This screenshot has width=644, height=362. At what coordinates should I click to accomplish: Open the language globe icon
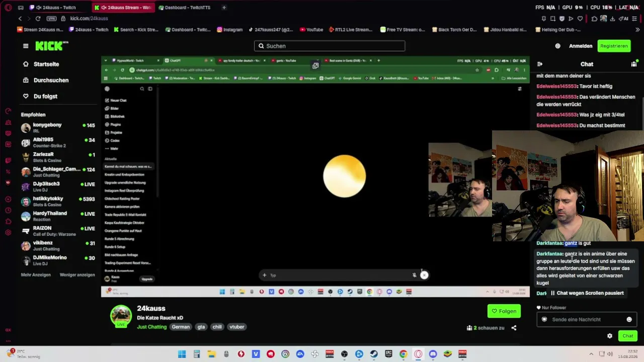coord(558,46)
